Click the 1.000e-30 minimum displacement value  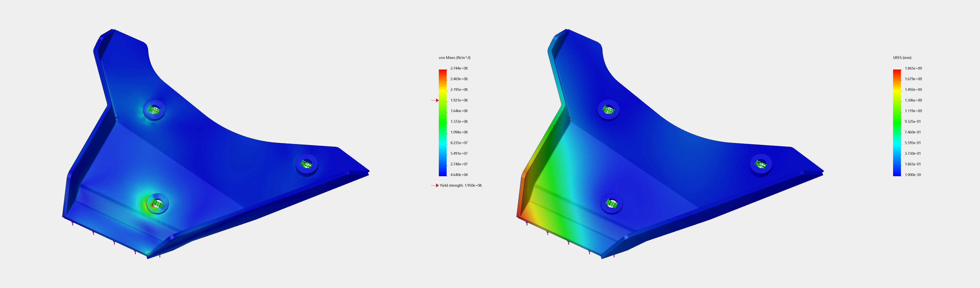pyautogui.click(x=913, y=175)
